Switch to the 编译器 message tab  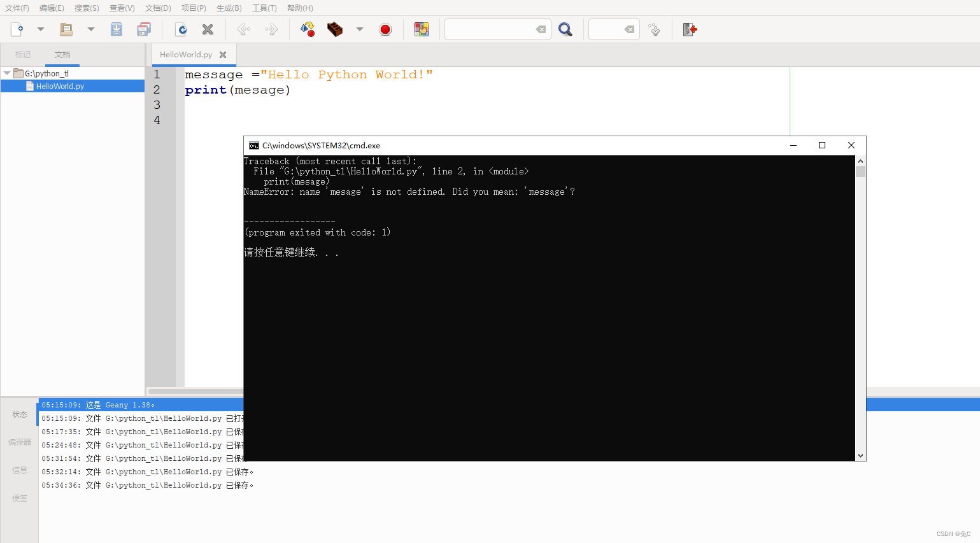coord(20,442)
